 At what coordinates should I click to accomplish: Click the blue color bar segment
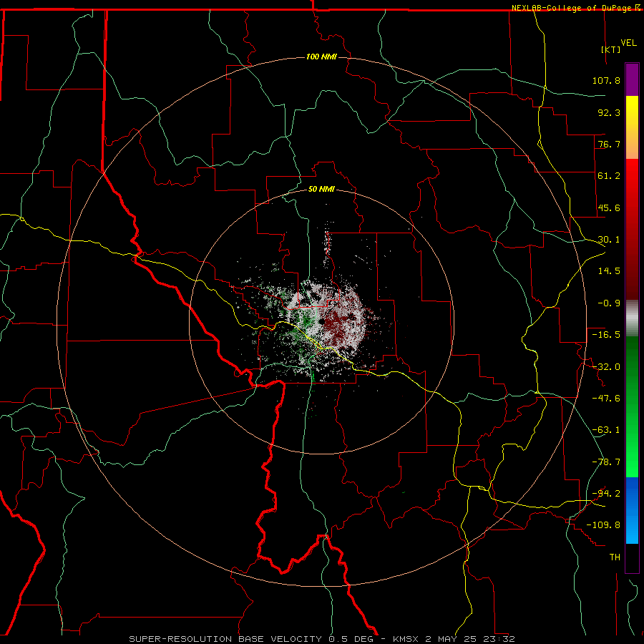(x=632, y=510)
